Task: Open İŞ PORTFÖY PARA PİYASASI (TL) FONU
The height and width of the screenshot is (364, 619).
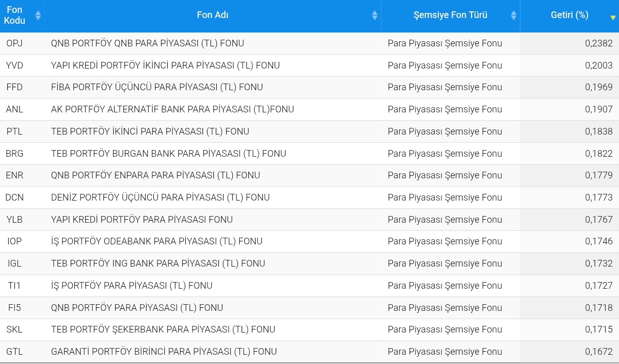Action: [132, 286]
